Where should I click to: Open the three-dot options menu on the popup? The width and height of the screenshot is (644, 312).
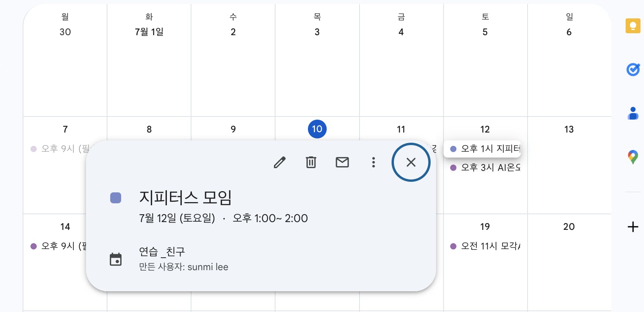(x=374, y=162)
